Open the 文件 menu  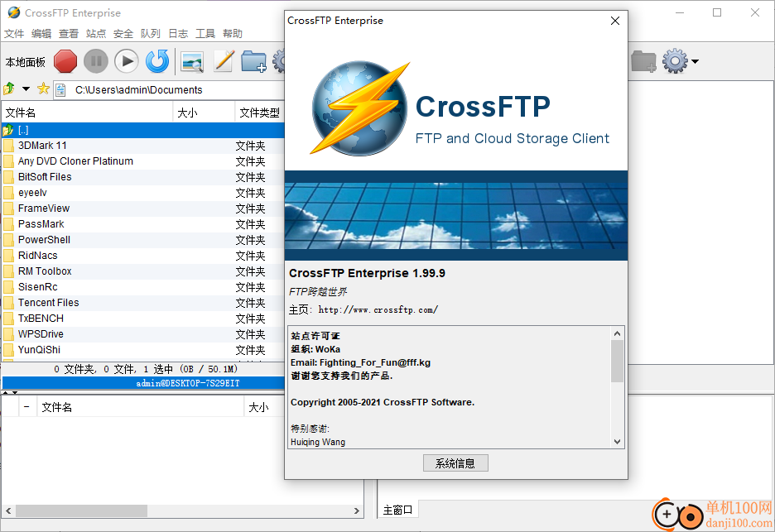click(14, 34)
